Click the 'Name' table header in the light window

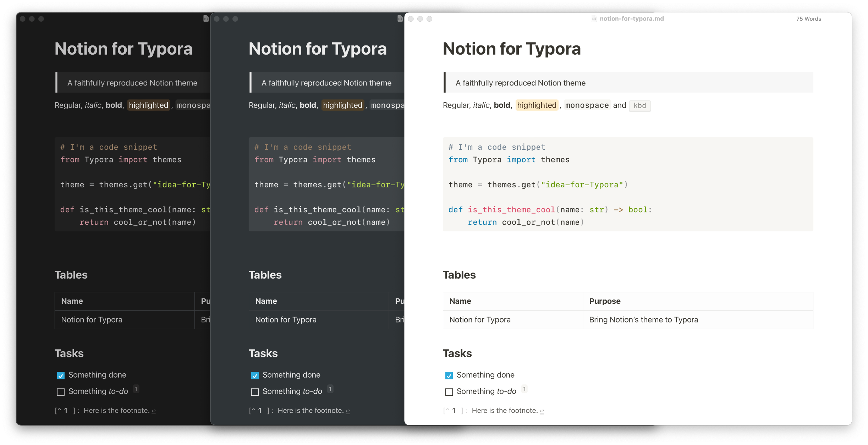(460, 301)
